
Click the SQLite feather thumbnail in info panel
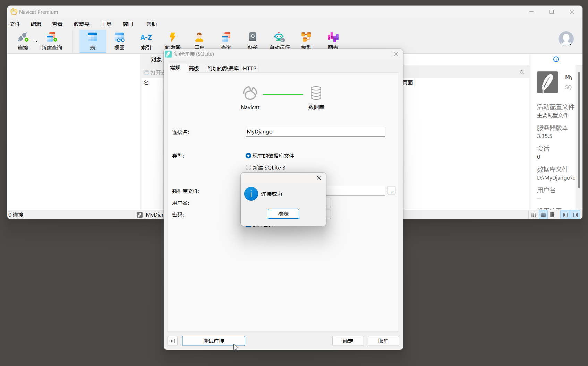pos(547,82)
